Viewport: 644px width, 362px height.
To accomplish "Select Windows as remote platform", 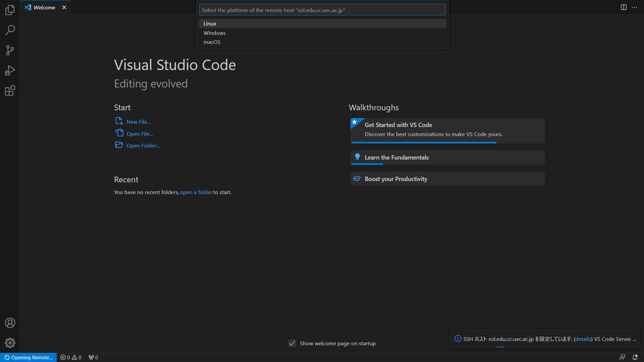I will [215, 33].
